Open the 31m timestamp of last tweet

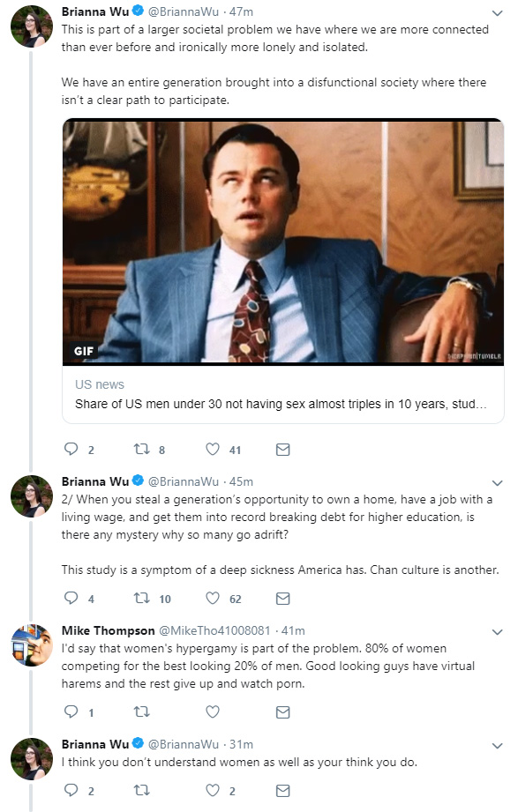(241, 744)
